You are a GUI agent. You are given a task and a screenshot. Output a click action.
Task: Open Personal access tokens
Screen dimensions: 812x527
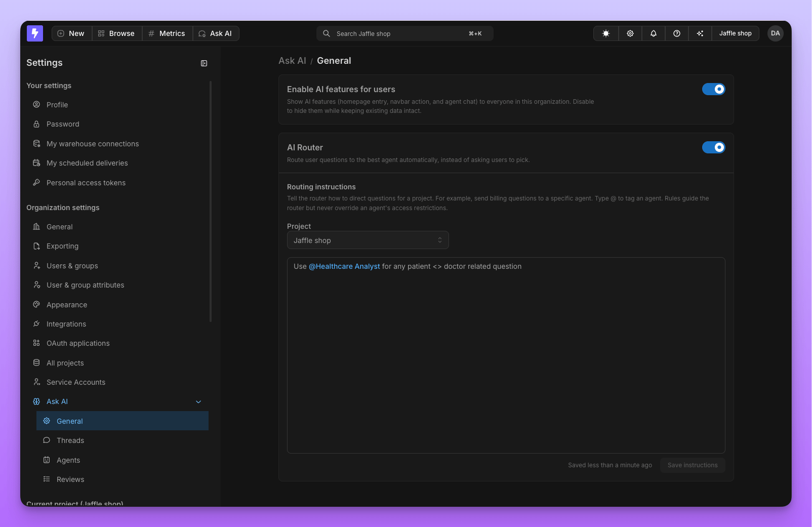pyautogui.click(x=117, y=183)
